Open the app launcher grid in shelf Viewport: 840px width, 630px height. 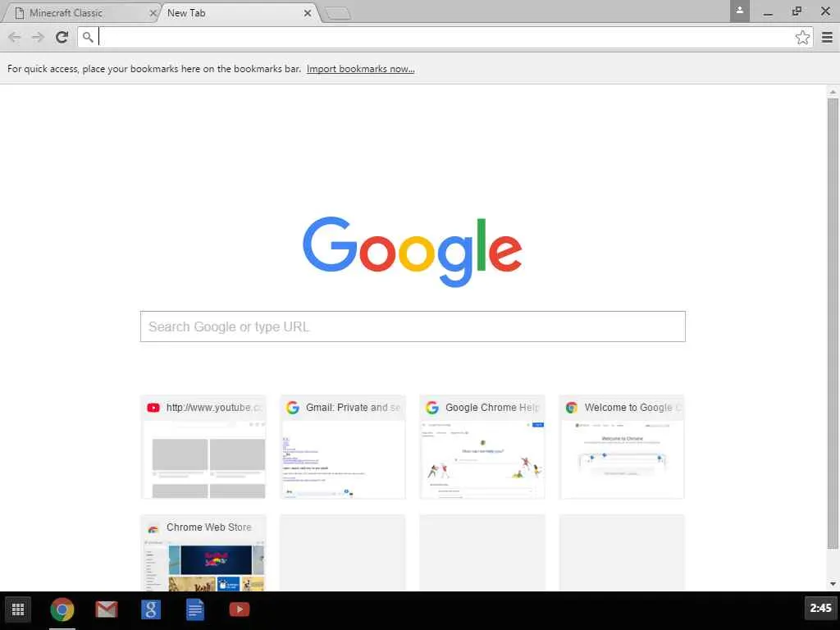[x=18, y=609]
